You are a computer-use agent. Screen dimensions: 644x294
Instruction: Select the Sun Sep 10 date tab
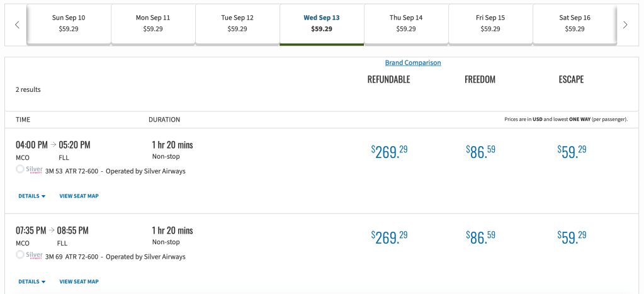(x=69, y=23)
